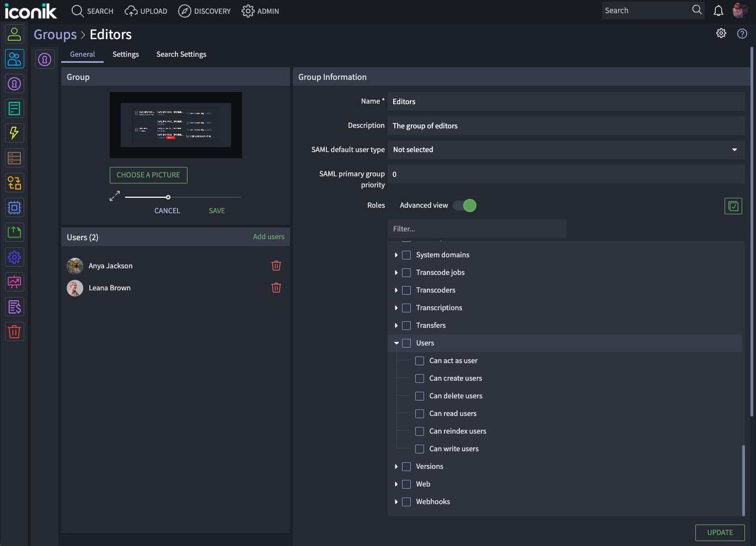Switch to the Settings tab
Image resolution: width=756 pixels, height=546 pixels.
pos(125,54)
